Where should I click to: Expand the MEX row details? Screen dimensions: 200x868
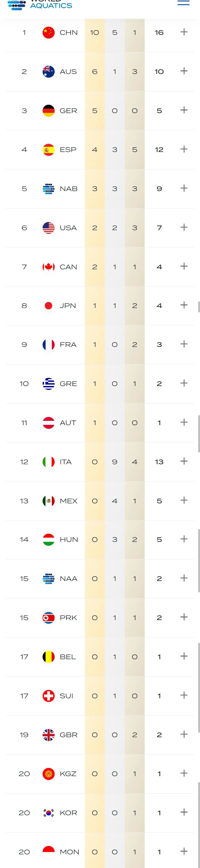(184, 500)
